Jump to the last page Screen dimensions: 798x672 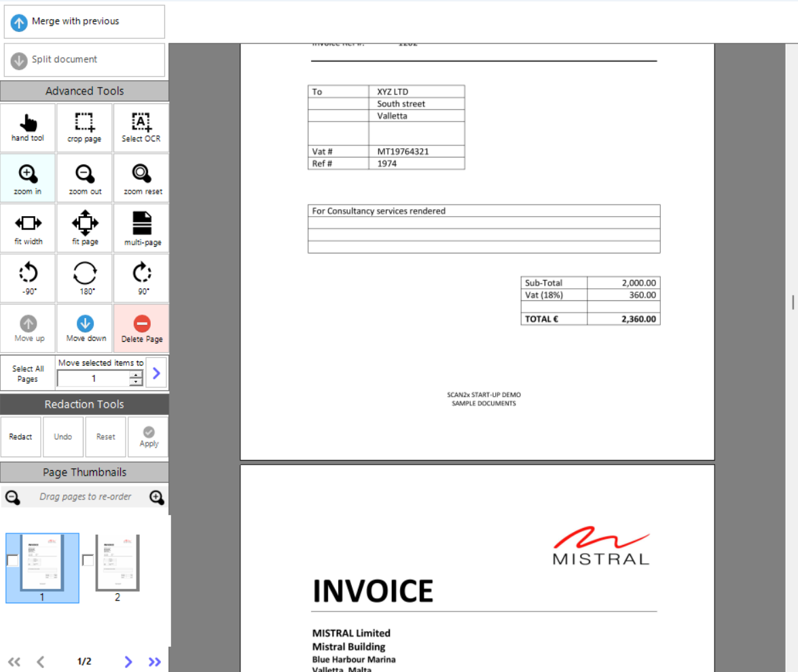(155, 662)
